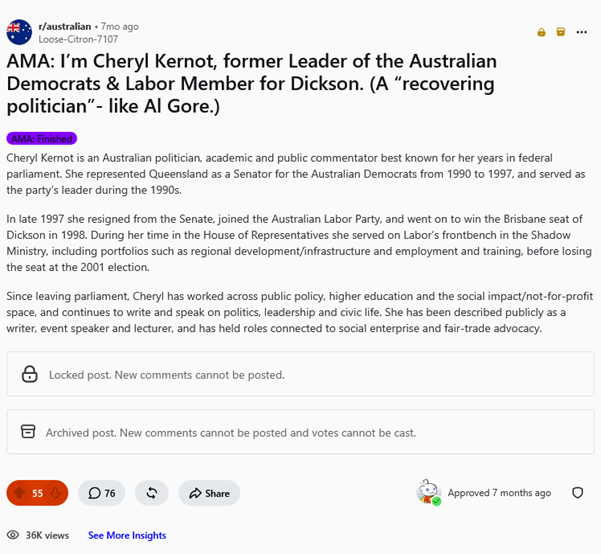The height and width of the screenshot is (554, 601).
Task: Click the eye icon beside 36K views
Action: point(13,535)
